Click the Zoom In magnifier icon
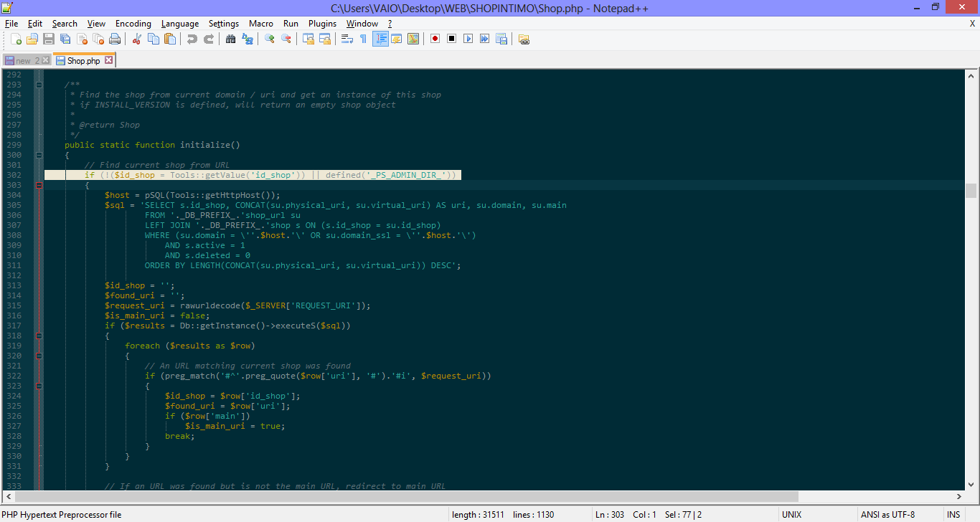The image size is (980, 522). pyautogui.click(x=270, y=39)
